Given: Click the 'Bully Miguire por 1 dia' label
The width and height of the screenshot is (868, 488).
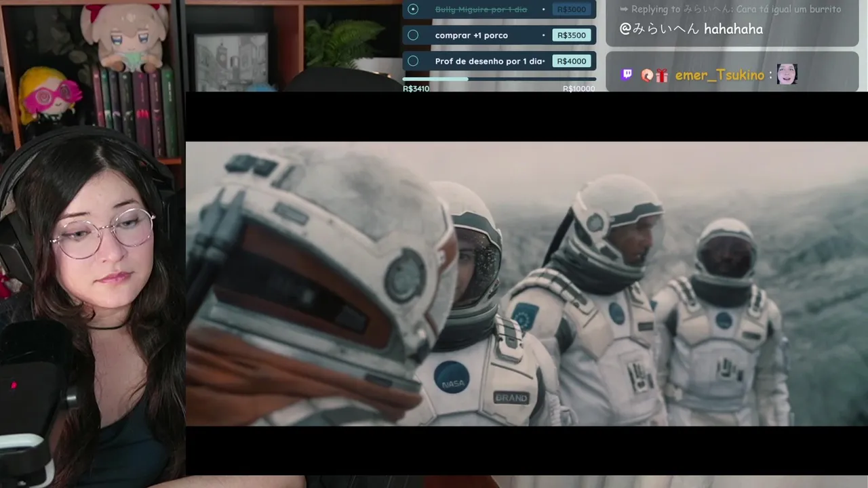Looking at the screenshot, I should coord(481,9).
